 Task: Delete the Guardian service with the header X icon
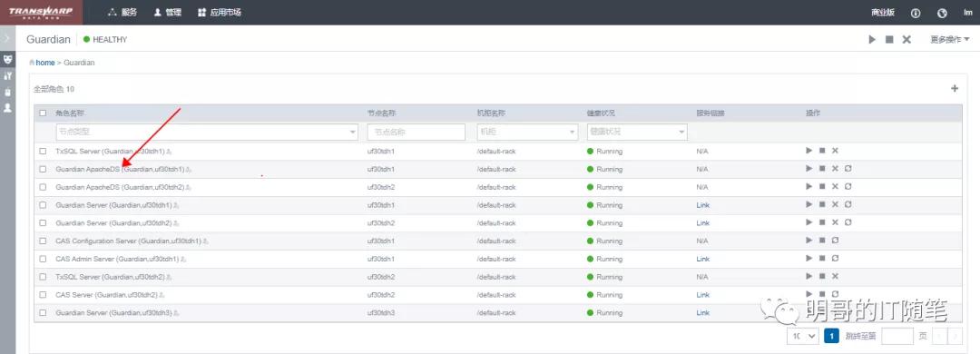pyautogui.click(x=906, y=39)
